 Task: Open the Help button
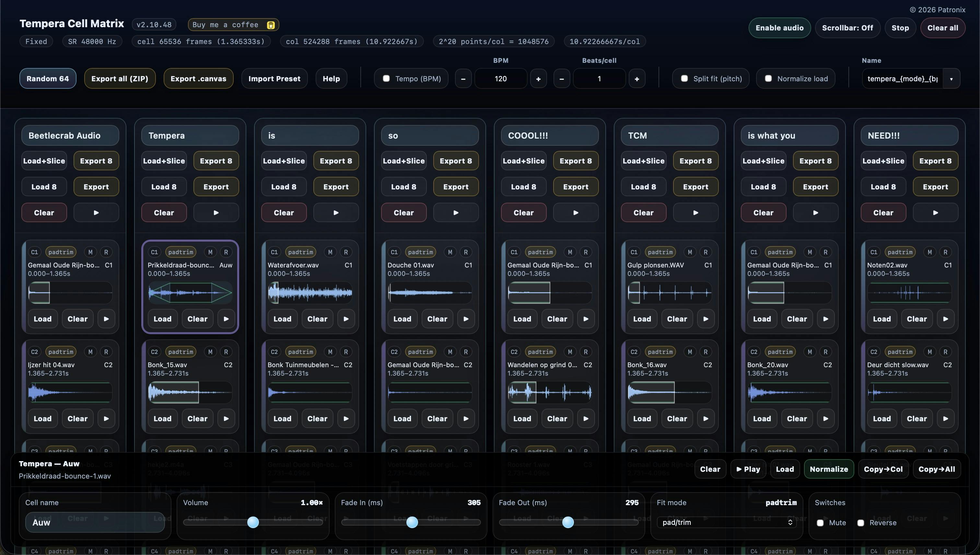click(331, 79)
